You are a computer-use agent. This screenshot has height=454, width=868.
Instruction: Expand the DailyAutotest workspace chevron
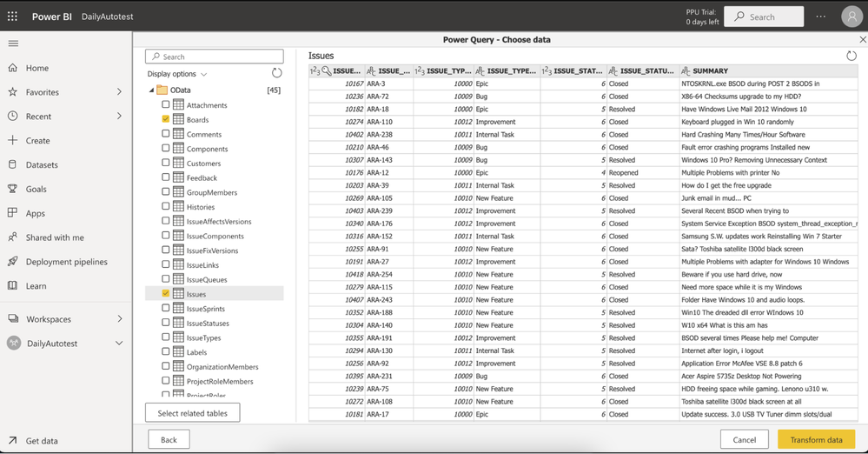click(119, 344)
